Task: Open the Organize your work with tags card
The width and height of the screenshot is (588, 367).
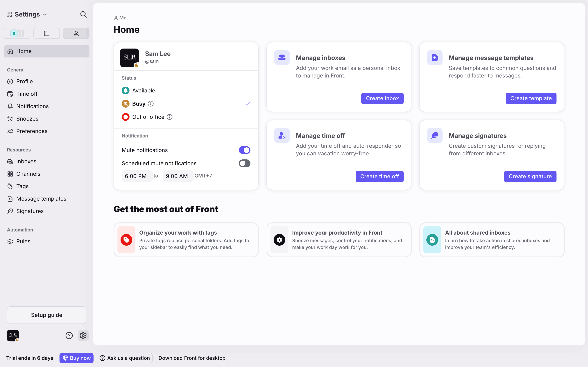Action: click(x=186, y=240)
